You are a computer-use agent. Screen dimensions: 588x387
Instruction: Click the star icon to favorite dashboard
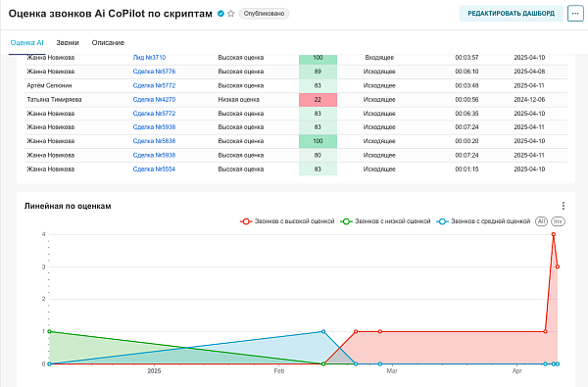point(231,14)
